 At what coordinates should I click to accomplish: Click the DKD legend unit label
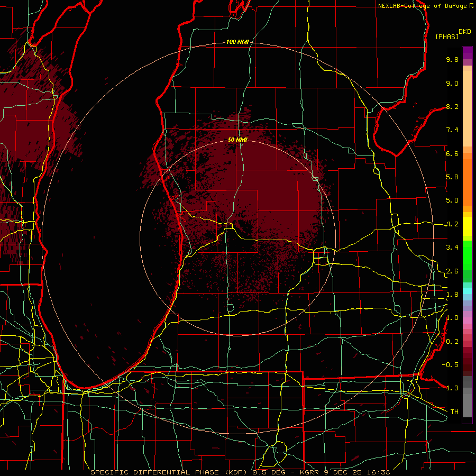pos(465,32)
